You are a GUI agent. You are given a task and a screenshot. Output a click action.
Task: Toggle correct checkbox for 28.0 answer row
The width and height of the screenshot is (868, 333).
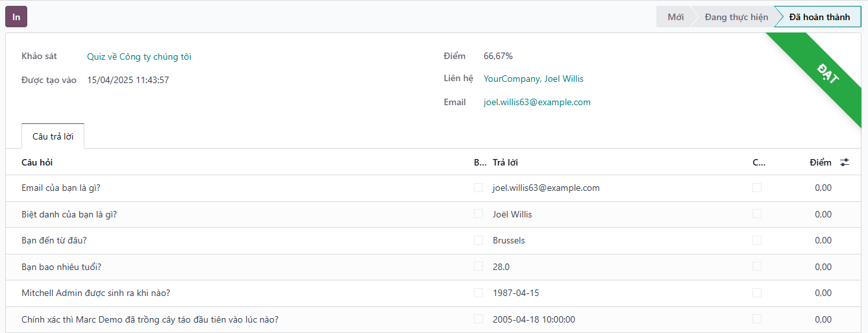pos(757,266)
